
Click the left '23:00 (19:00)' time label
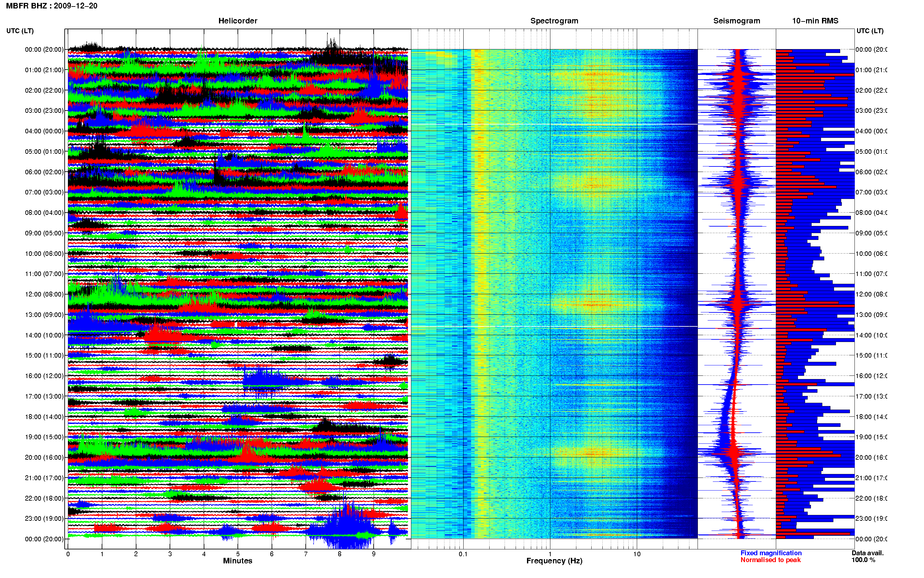click(x=44, y=519)
